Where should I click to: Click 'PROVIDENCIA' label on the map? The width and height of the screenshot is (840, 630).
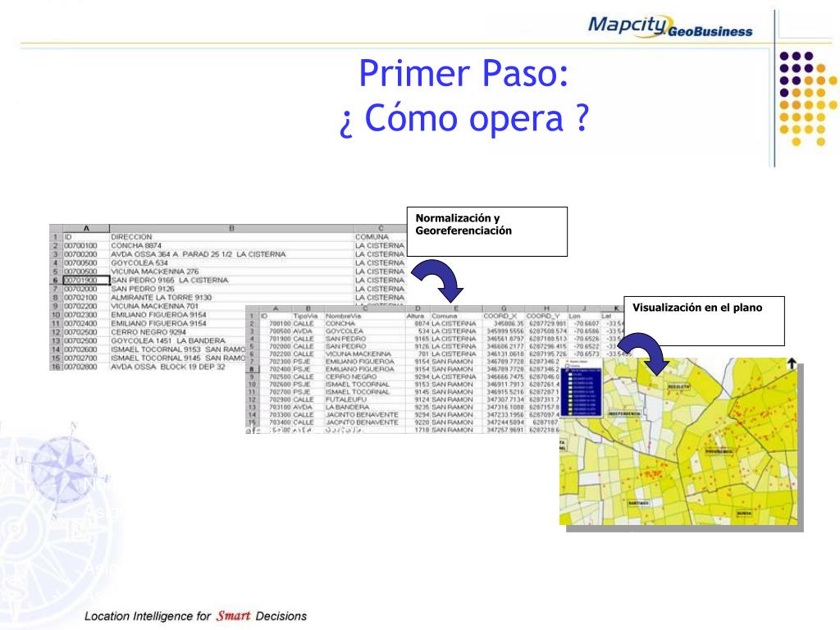pyautogui.click(x=719, y=452)
